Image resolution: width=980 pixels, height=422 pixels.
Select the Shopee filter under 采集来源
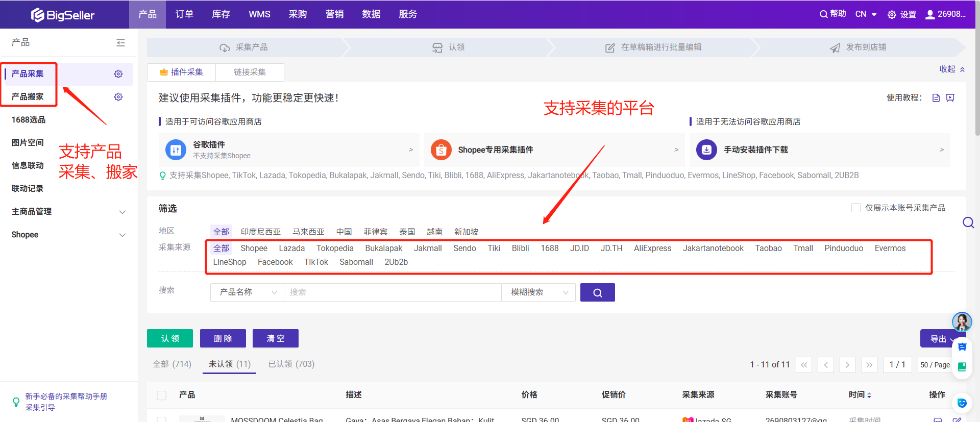pos(254,249)
